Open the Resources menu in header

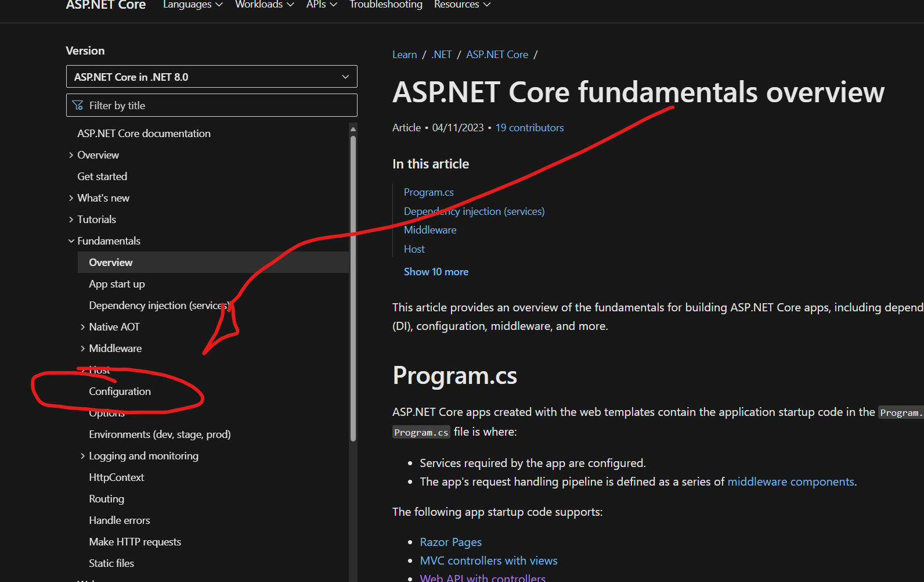click(x=462, y=5)
